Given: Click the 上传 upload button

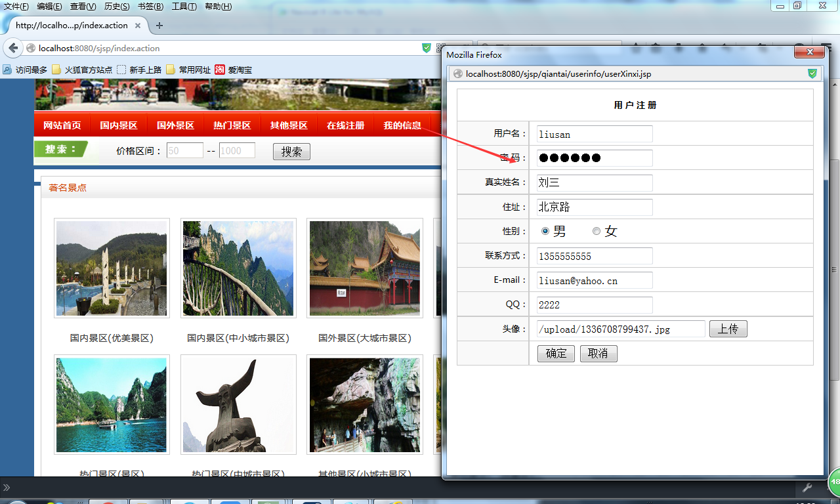Looking at the screenshot, I should [x=728, y=329].
